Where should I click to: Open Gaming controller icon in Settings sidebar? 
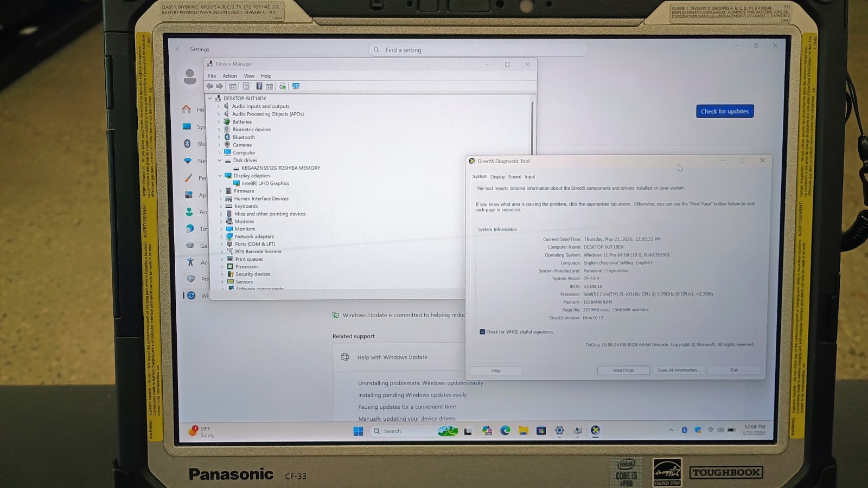point(190,245)
